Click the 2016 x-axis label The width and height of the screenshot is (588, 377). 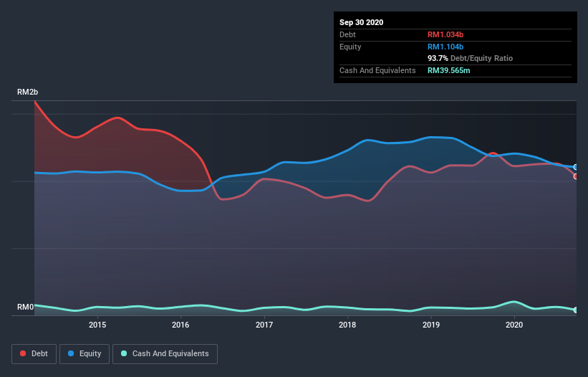180,325
